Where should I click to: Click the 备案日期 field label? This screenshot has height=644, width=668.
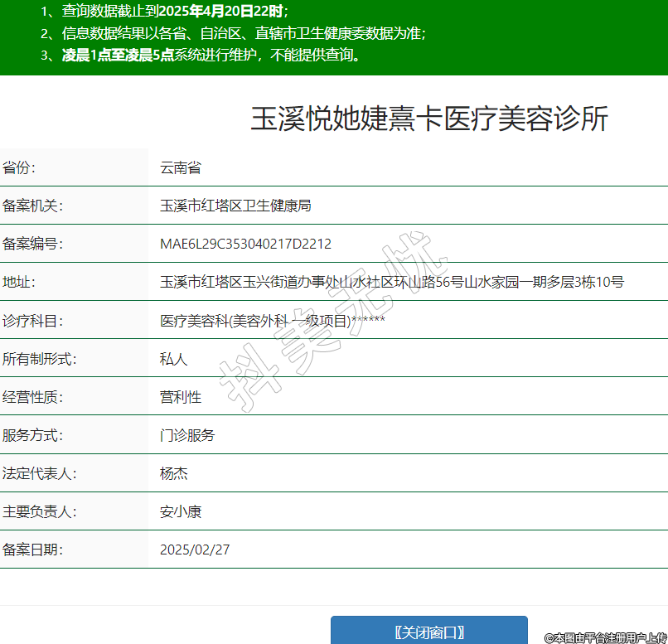click(x=32, y=550)
